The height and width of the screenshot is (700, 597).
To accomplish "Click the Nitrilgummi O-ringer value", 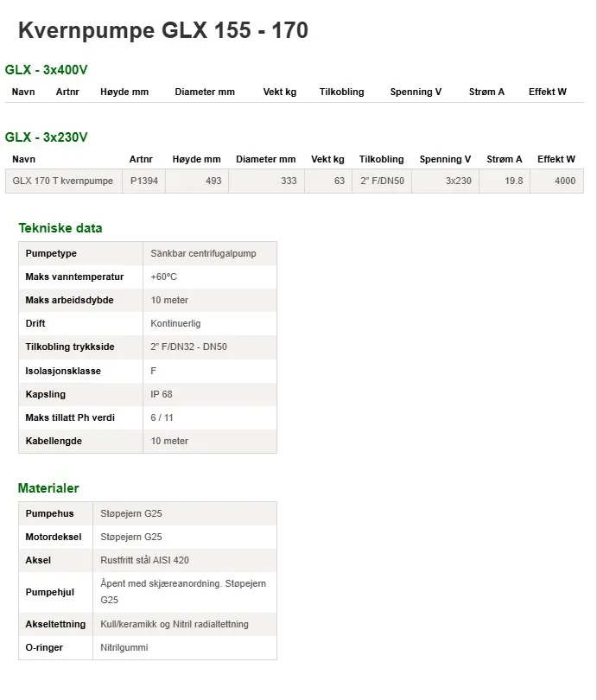I will [124, 647].
